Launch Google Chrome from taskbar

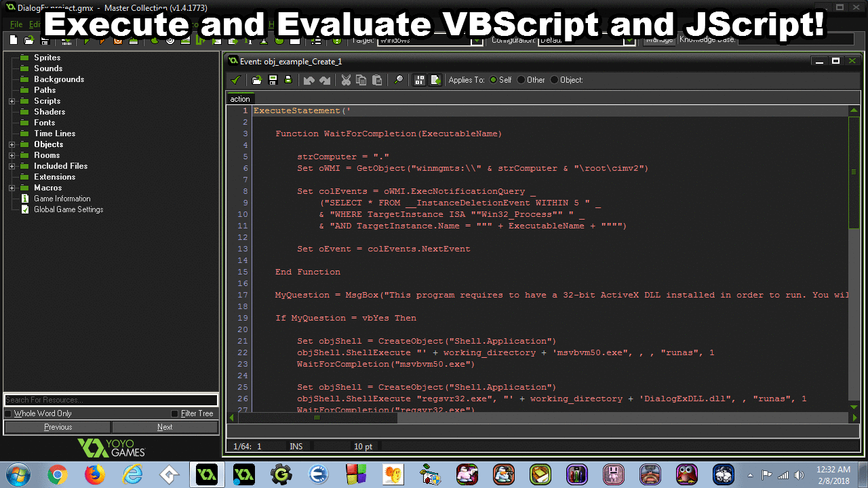[57, 474]
